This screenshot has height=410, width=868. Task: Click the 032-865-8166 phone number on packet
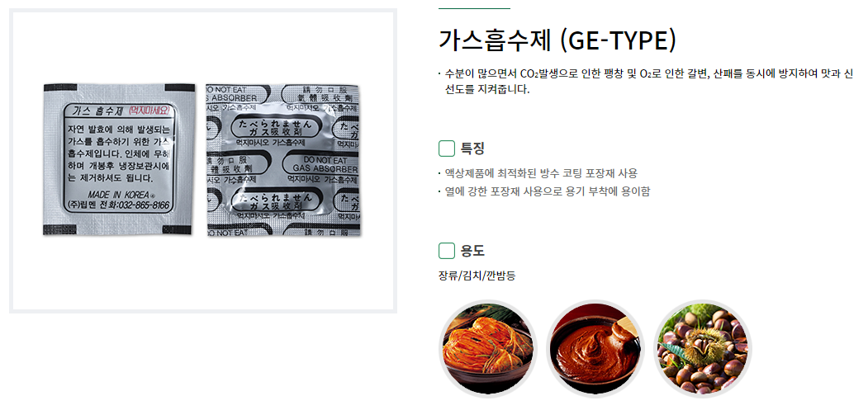144,205
